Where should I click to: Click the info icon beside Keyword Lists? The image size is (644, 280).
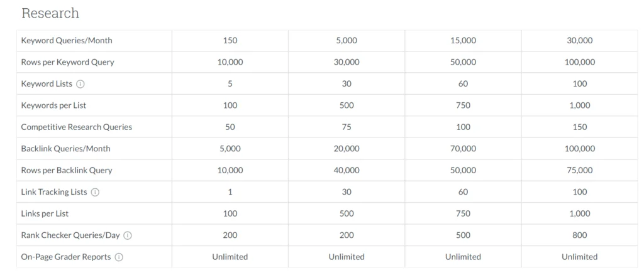pyautogui.click(x=80, y=84)
